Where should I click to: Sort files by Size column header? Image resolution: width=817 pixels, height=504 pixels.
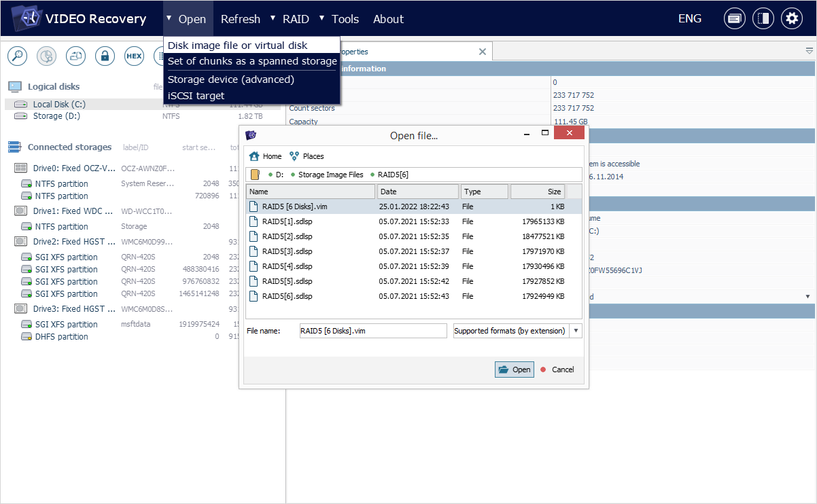click(x=538, y=192)
